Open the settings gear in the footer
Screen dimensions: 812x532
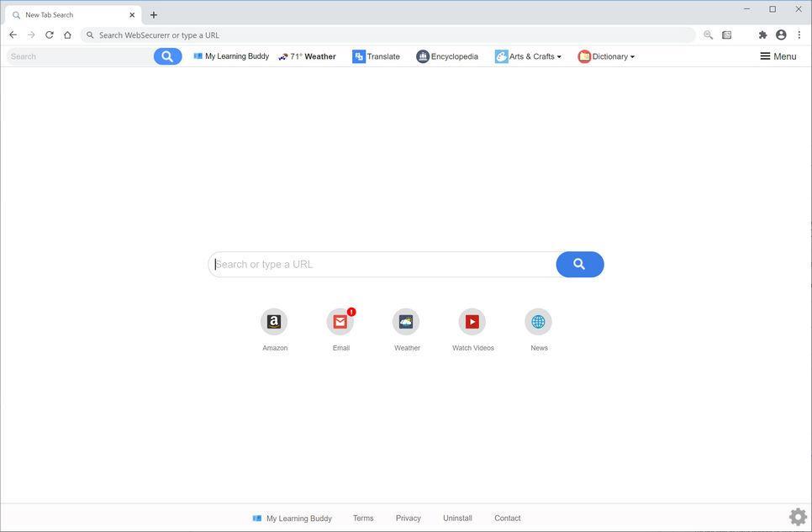pyautogui.click(x=798, y=517)
